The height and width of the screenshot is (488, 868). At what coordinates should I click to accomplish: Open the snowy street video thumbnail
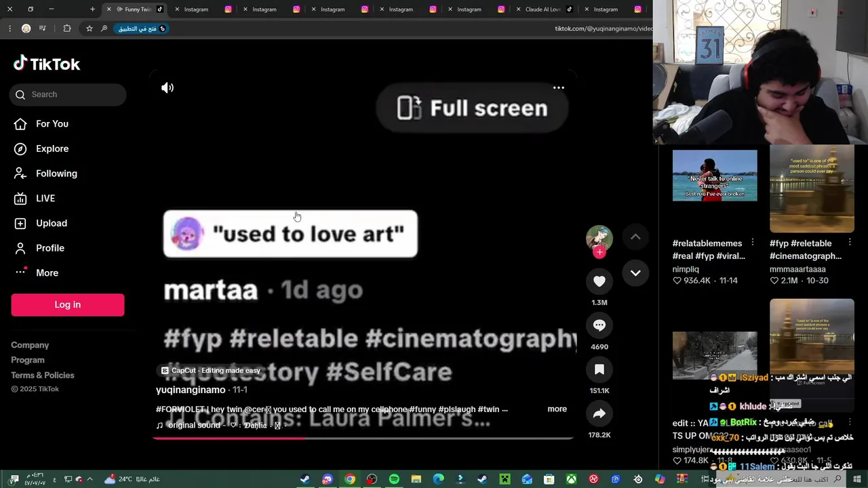(x=715, y=354)
